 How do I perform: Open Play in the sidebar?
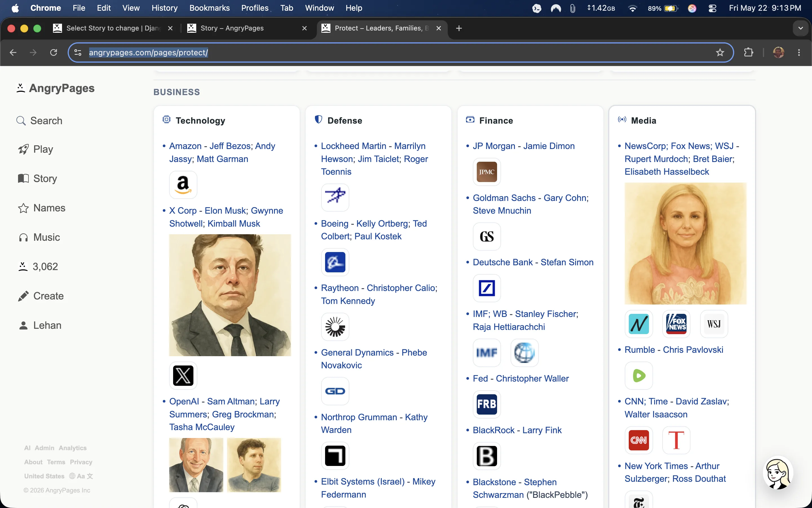pos(36,149)
